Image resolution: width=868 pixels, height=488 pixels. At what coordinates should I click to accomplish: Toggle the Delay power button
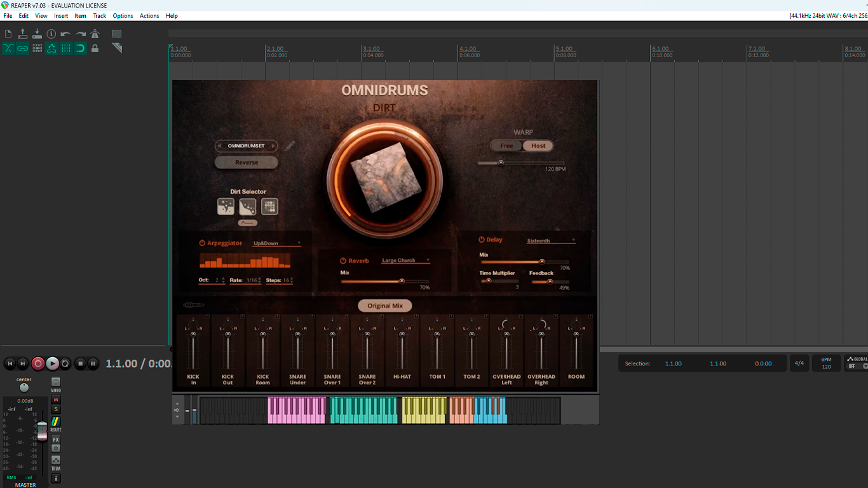tap(482, 240)
